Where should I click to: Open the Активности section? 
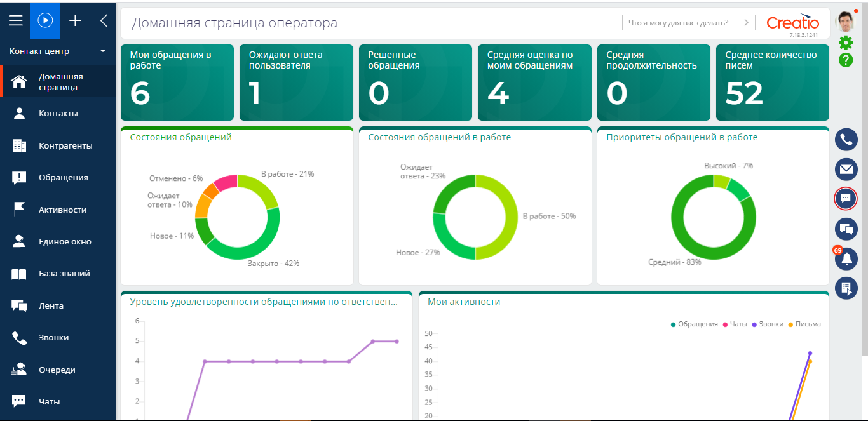pos(58,210)
